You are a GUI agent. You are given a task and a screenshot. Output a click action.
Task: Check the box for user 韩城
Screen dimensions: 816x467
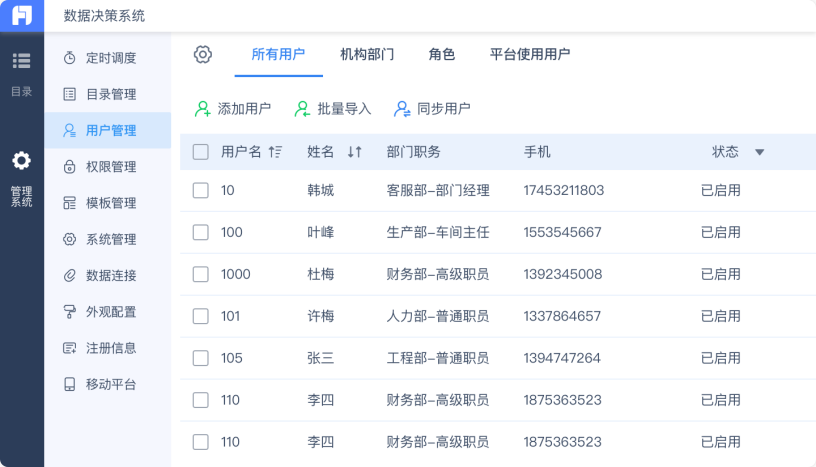pos(201,190)
